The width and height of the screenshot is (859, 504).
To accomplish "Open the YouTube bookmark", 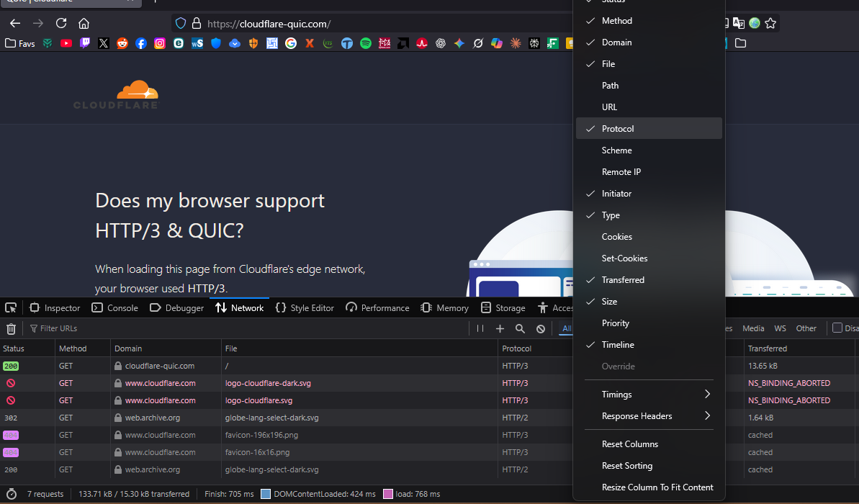I will [x=66, y=43].
